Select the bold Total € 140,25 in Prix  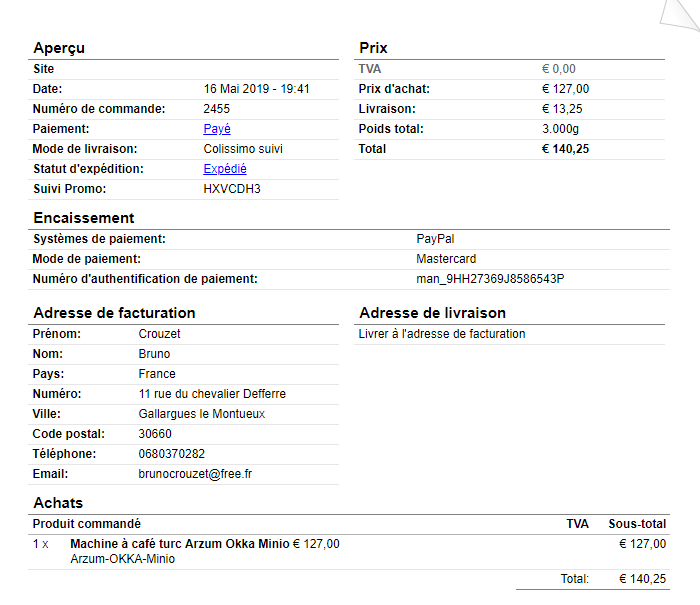tap(566, 149)
